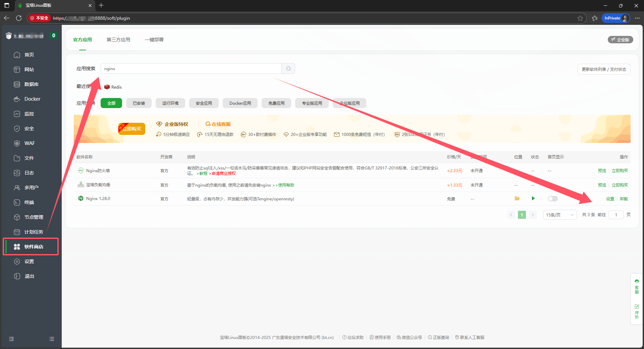Screen dimensions: 644x349
Task: Click the previous page chevron
Action: pos(511,215)
